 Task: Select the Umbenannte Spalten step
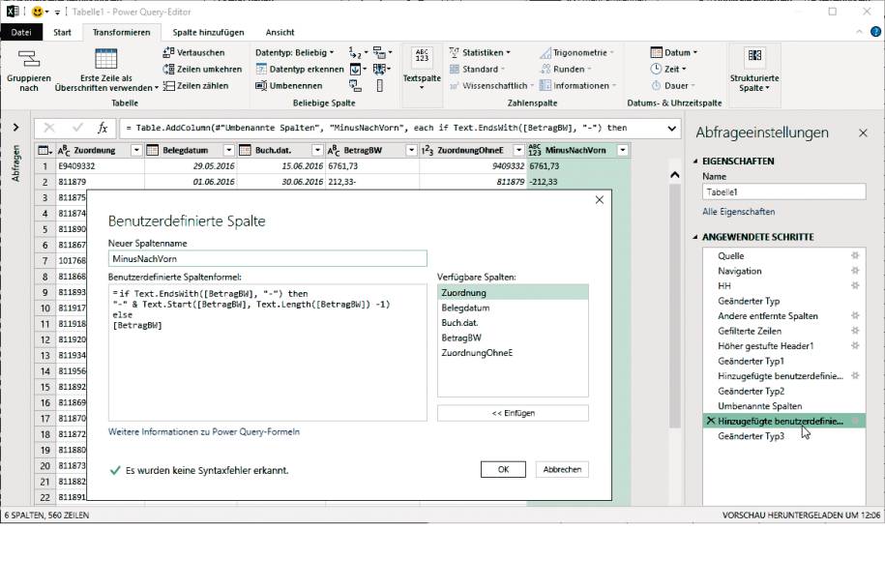784,406
